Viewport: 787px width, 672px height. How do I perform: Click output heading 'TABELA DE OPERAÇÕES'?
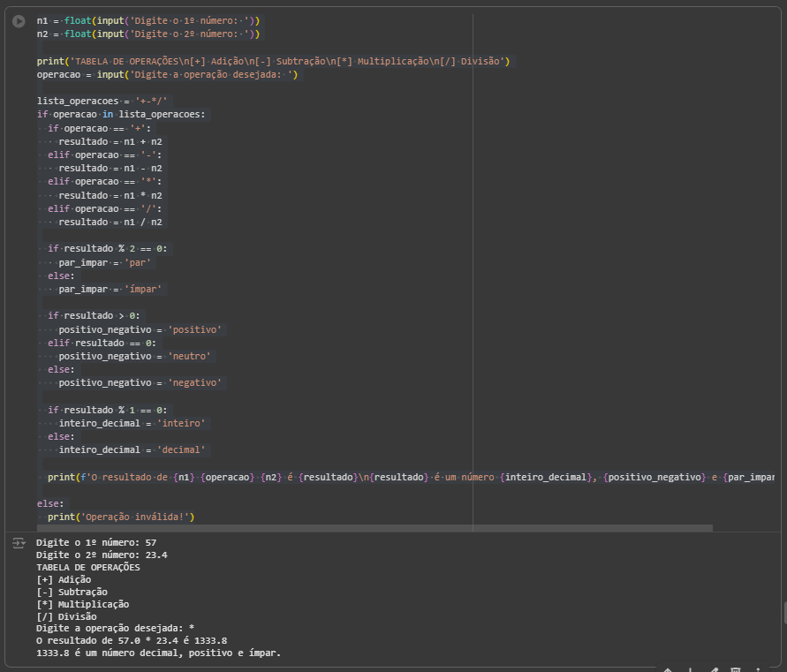point(88,568)
